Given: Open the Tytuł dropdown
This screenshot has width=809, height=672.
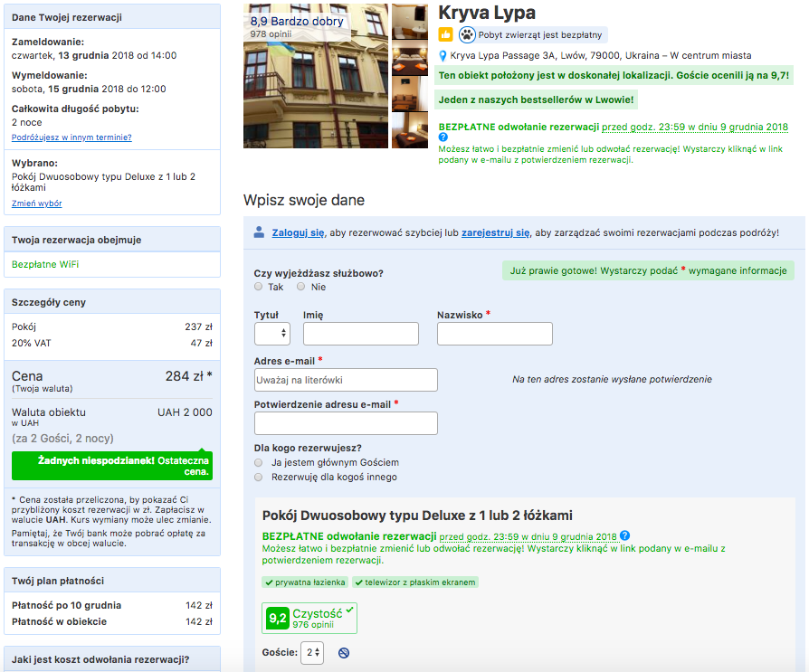Looking at the screenshot, I should coord(271,334).
